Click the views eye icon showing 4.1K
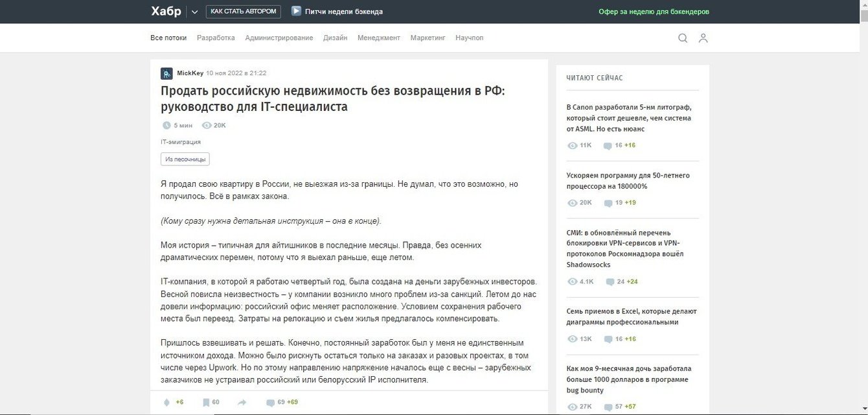The width and height of the screenshot is (868, 415). 572,282
